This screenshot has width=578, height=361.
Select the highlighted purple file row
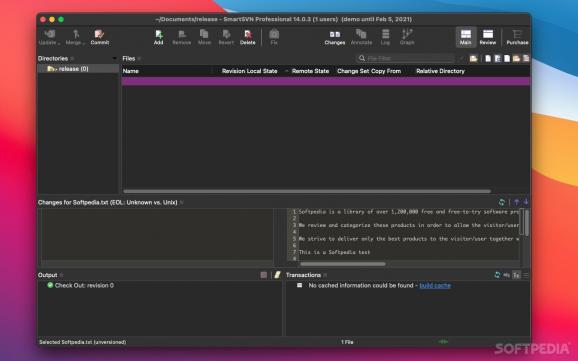pos(325,81)
